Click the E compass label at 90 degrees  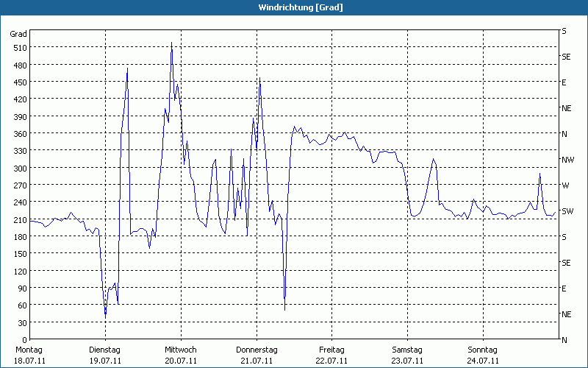pos(564,289)
